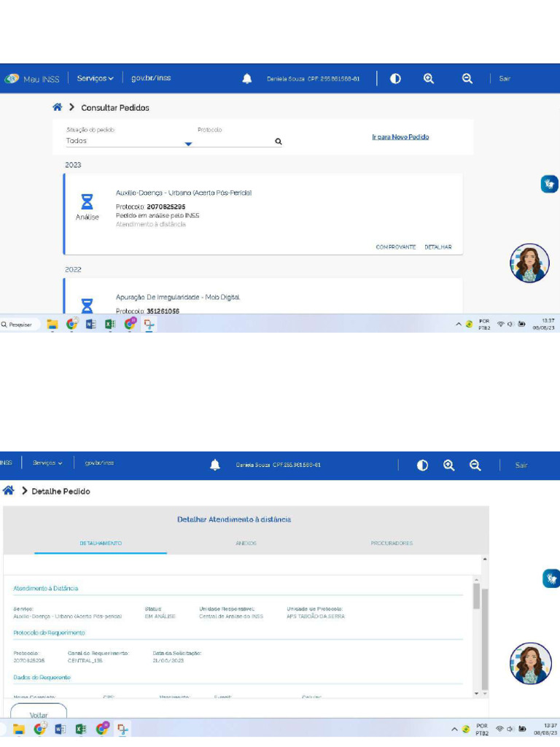Click home icon beside Detalhe Pedido breadcrumb
Image resolution: width=560 pixels, height=747 pixels.
pyautogui.click(x=8, y=490)
